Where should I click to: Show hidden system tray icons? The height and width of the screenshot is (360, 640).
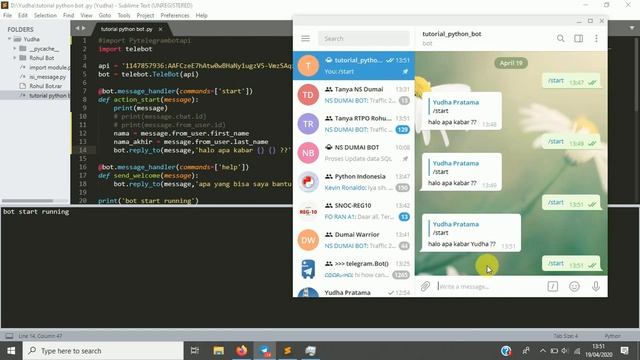click(x=542, y=351)
